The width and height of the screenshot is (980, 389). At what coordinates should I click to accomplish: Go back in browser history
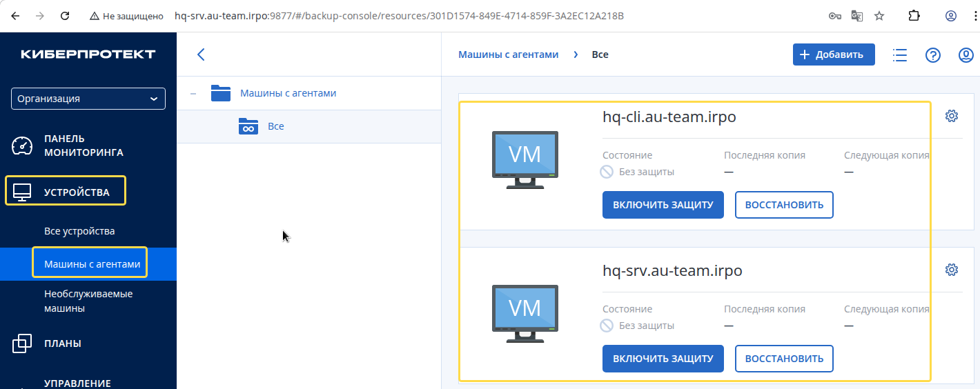(x=15, y=15)
